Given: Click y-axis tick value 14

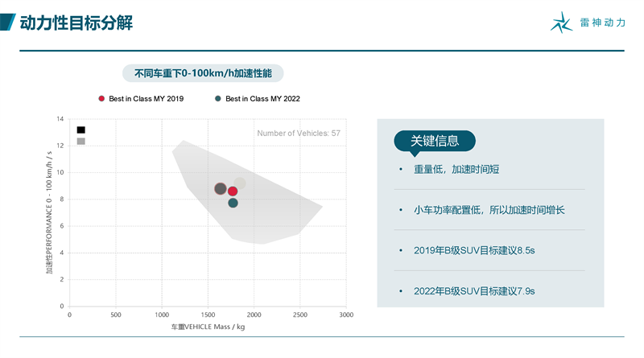Looking at the screenshot, I should point(60,119).
